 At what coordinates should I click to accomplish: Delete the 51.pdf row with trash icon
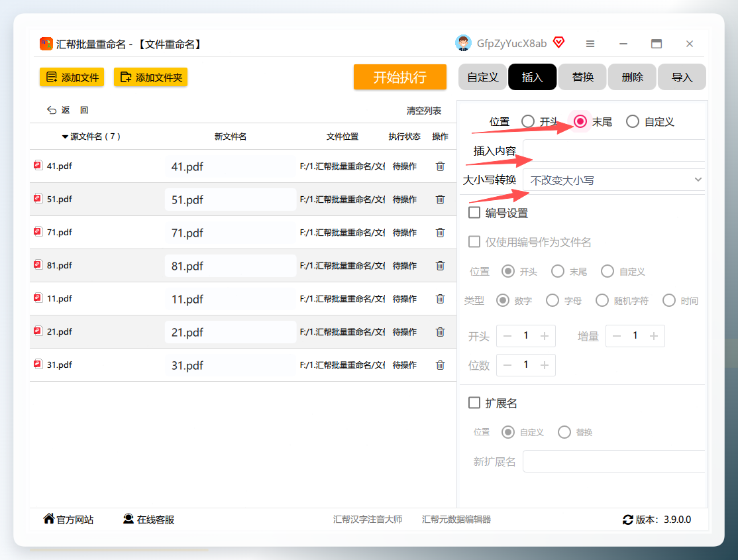tap(440, 199)
